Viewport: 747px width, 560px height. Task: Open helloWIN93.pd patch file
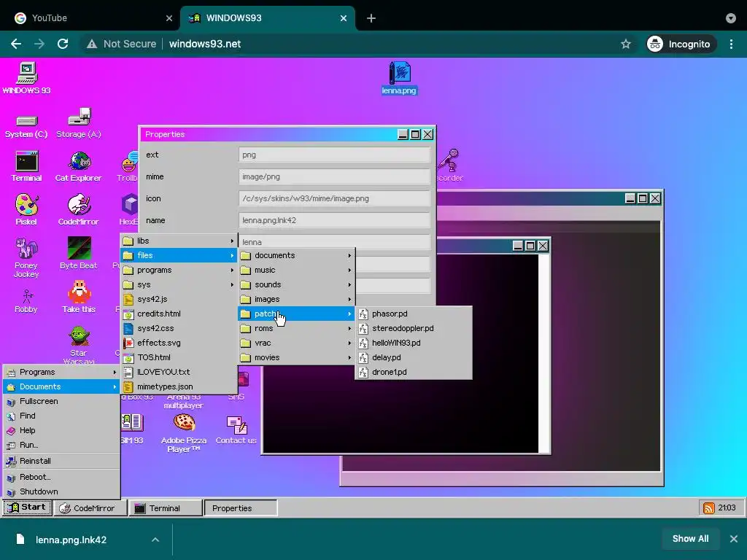point(414,343)
